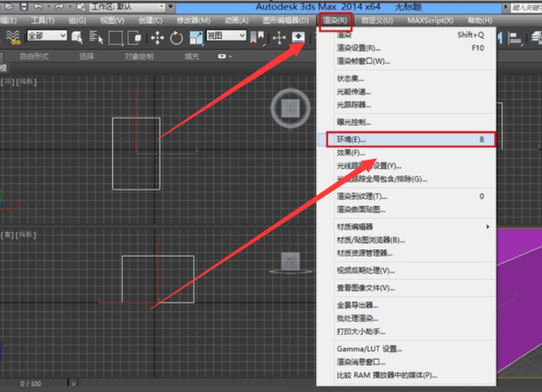
Task: Open the 创建(C) menu
Action: [150, 21]
